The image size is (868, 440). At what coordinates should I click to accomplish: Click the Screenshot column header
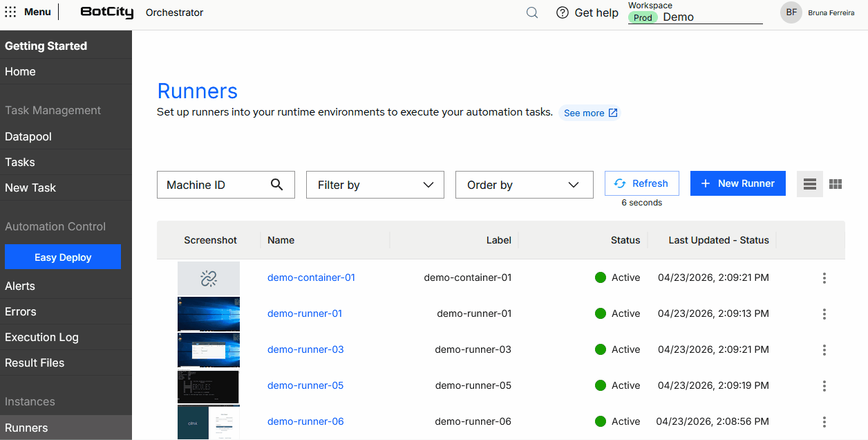[210, 240]
